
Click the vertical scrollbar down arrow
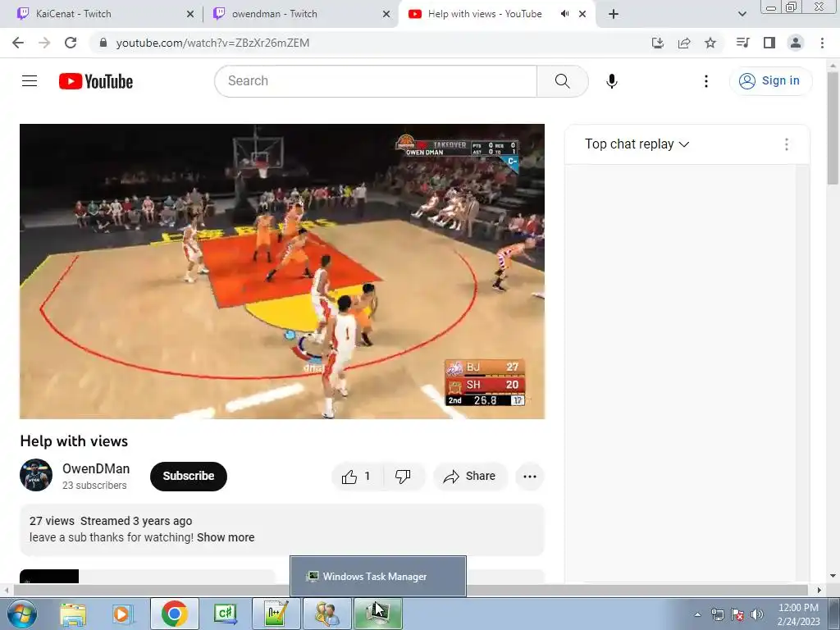(x=833, y=577)
